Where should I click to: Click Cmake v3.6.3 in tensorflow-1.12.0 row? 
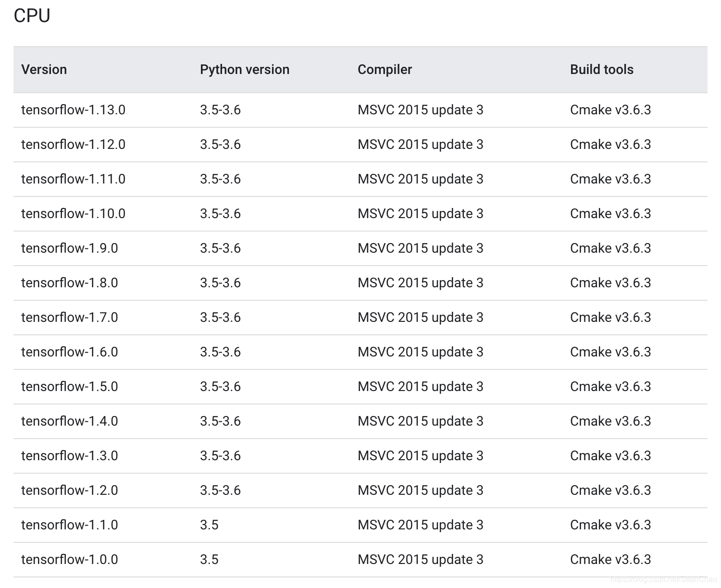(x=610, y=145)
